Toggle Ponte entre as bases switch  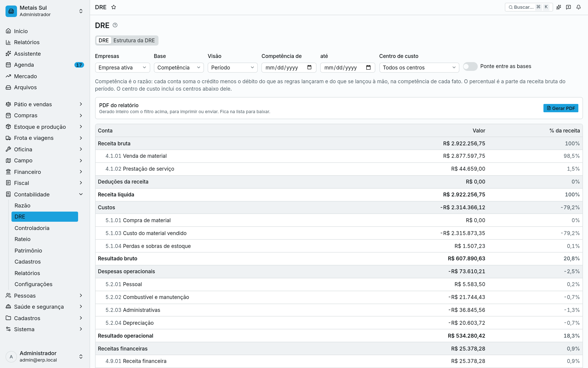(470, 66)
